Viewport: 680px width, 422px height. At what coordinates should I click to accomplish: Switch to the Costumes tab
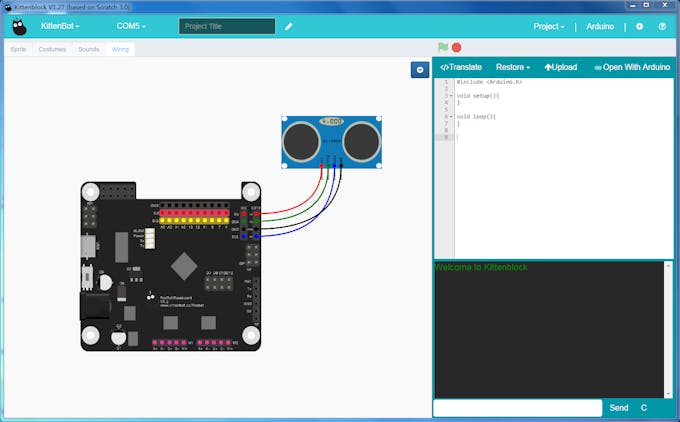click(x=52, y=49)
